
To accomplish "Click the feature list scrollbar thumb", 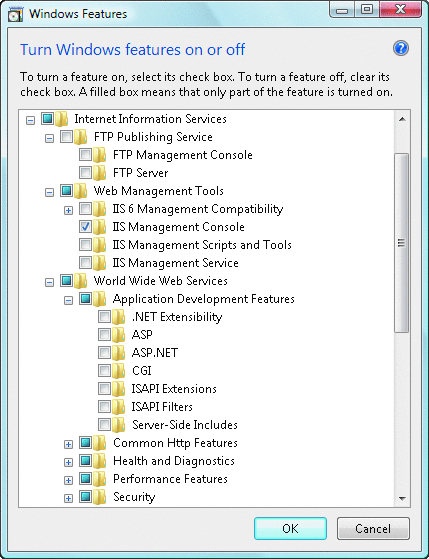I will click(x=402, y=243).
